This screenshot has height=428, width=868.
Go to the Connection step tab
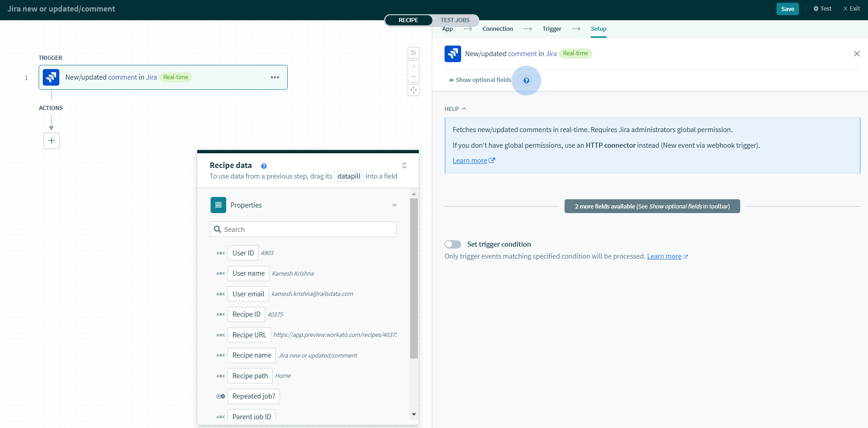pos(497,29)
